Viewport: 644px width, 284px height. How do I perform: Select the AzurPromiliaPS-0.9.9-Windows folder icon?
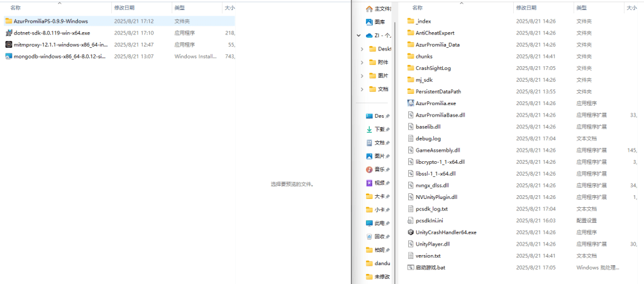pyautogui.click(x=8, y=21)
